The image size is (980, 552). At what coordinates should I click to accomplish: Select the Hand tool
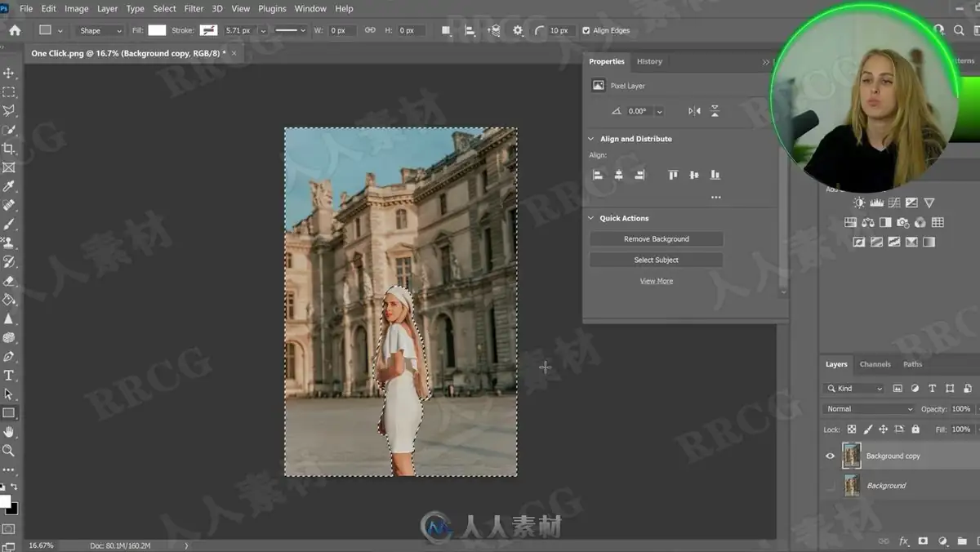(x=9, y=432)
